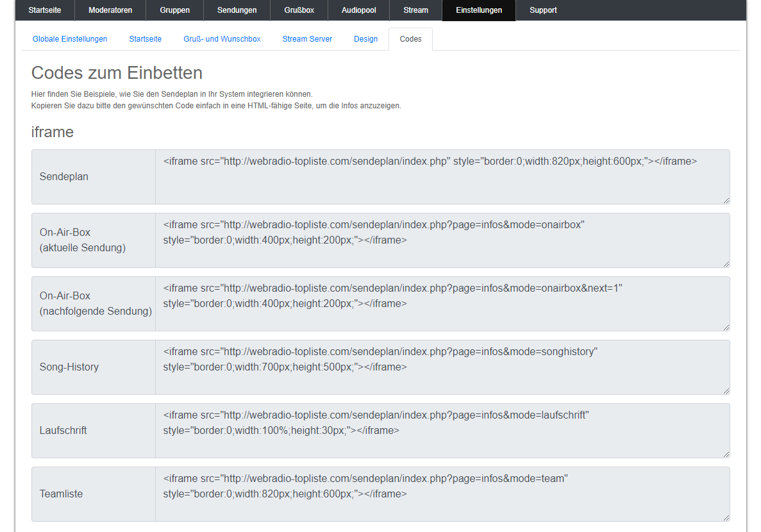Click the Support menu item
Image resolution: width=761 pixels, height=532 pixels.
point(543,10)
